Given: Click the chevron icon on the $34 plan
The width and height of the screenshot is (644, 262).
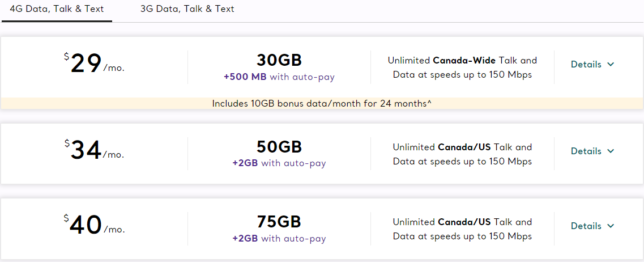Looking at the screenshot, I should 610,151.
